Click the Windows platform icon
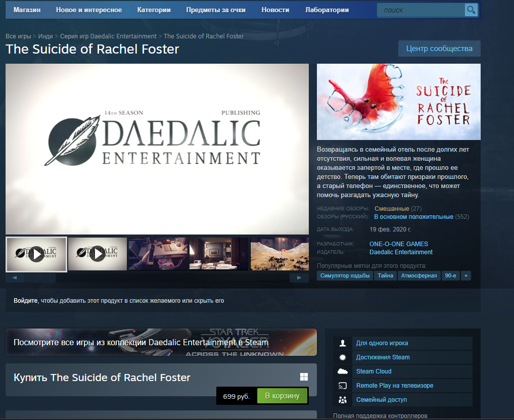 click(304, 377)
